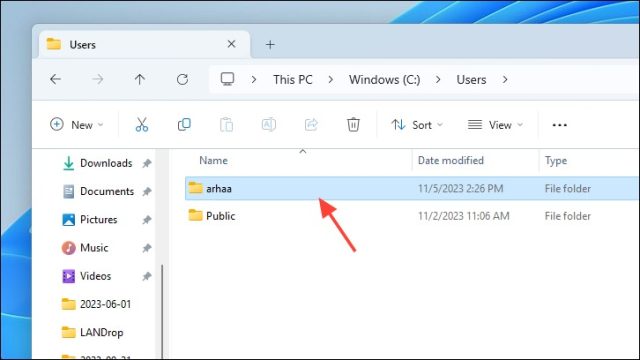Go up one folder level arrow
Screen dimensions: 640x360
[140, 79]
